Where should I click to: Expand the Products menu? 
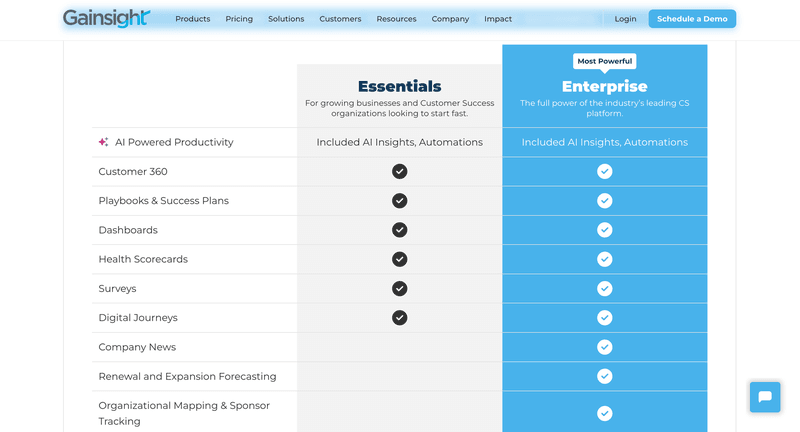[193, 19]
